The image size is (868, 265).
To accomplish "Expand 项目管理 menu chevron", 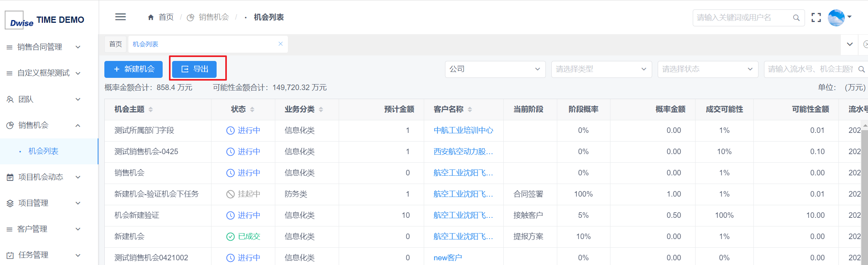I will [x=78, y=203].
